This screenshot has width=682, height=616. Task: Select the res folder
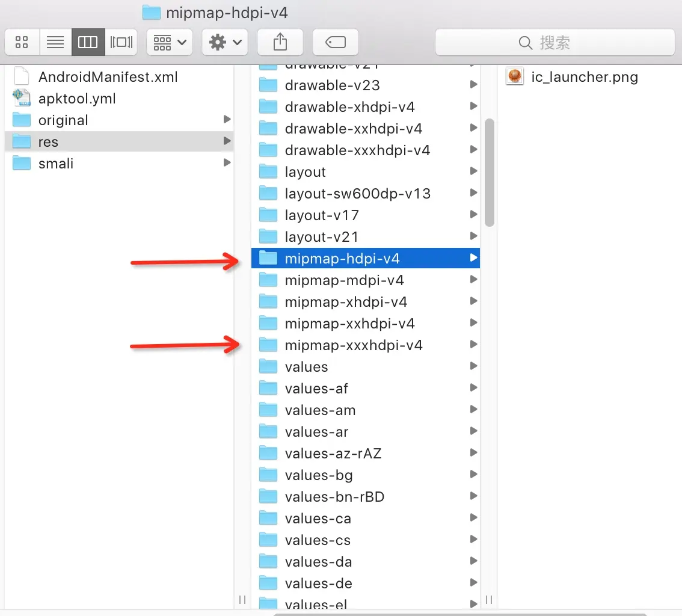[119, 142]
